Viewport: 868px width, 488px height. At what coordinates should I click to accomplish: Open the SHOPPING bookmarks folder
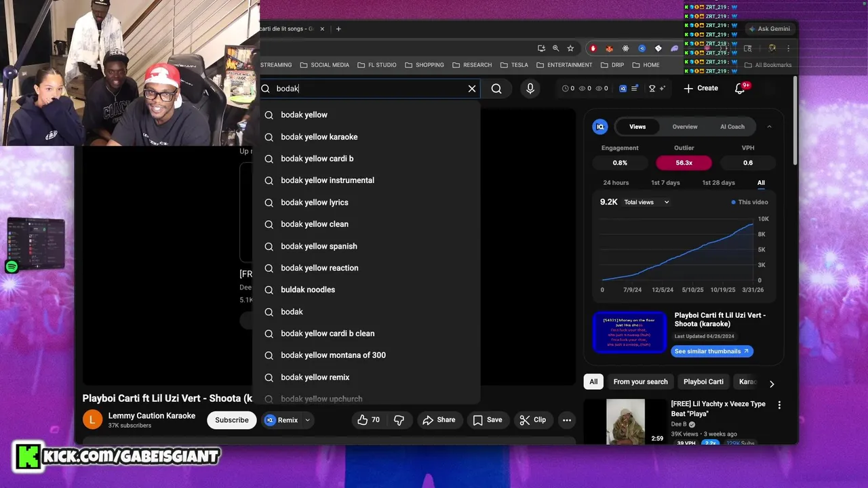pos(424,65)
